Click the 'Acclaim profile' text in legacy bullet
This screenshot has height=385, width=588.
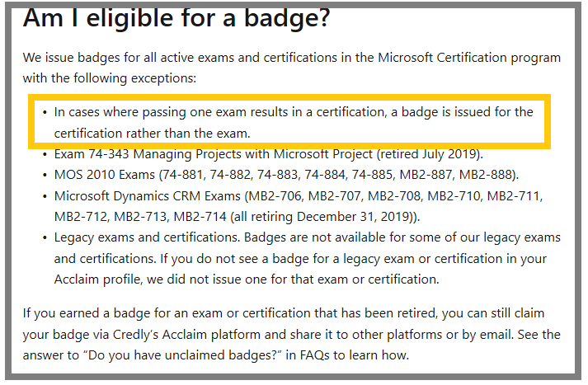96,279
